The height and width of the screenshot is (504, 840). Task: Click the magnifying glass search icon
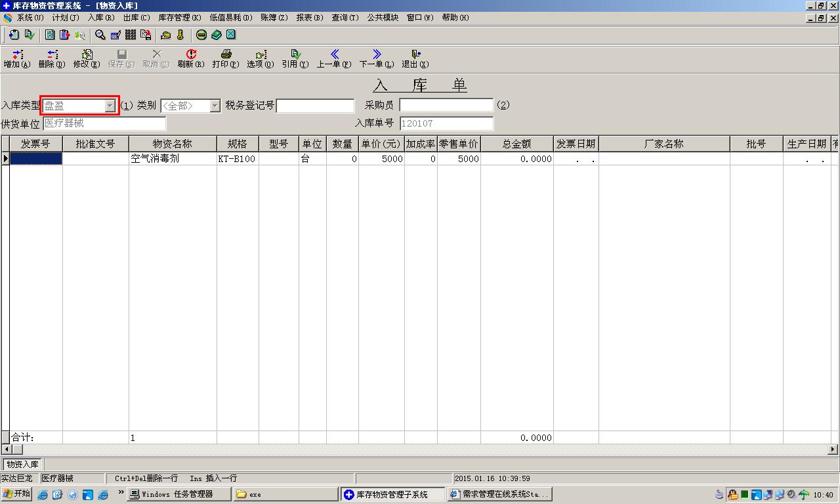(100, 35)
